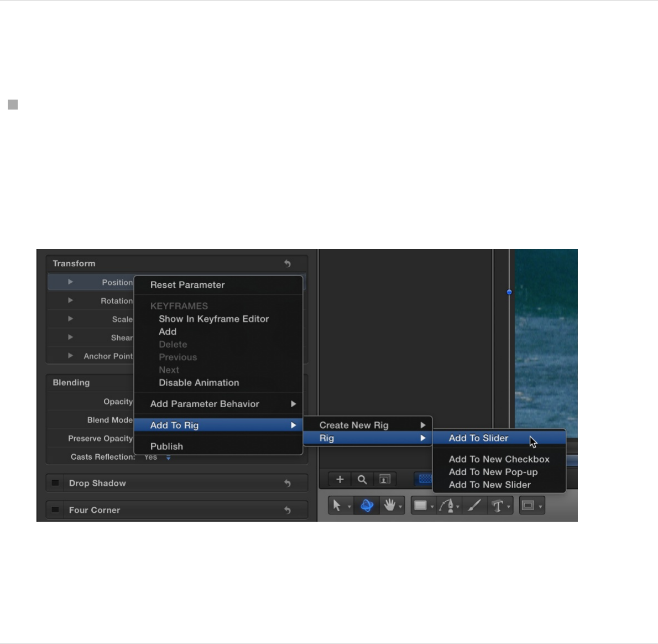Enable the Four Corner checkbox
658x644 pixels.
(x=55, y=510)
